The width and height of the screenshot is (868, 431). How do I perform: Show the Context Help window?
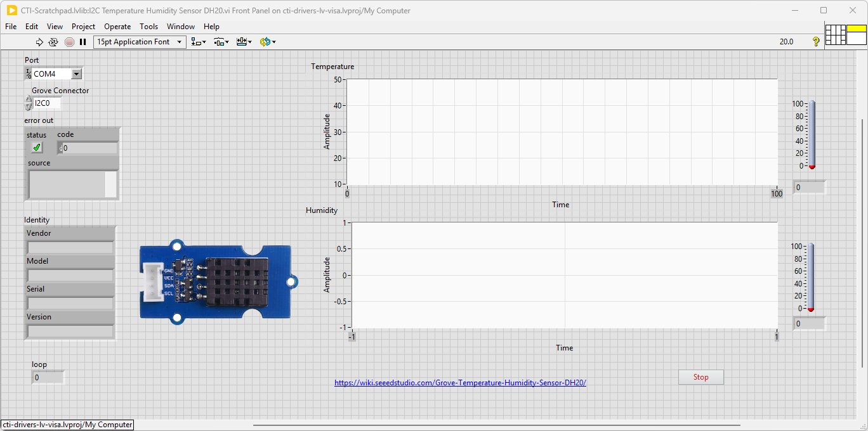pos(816,42)
